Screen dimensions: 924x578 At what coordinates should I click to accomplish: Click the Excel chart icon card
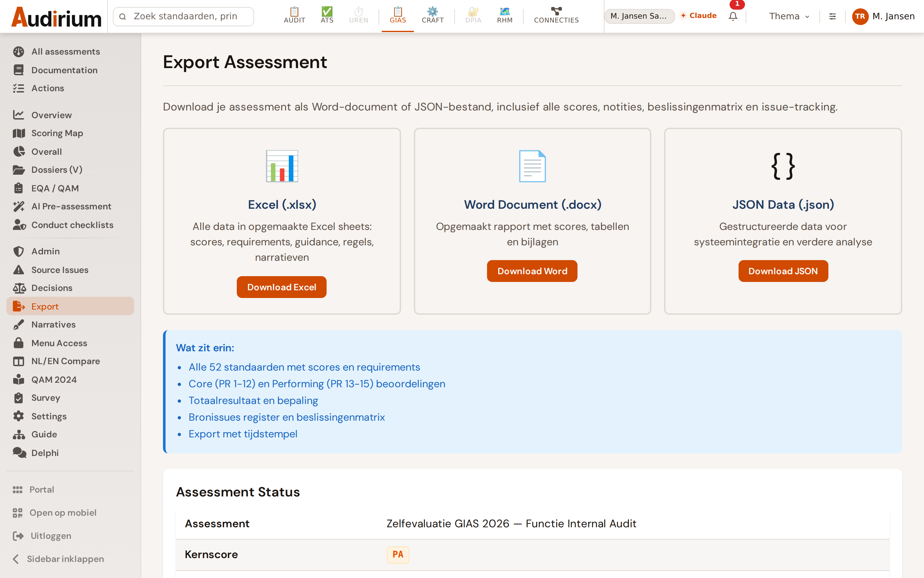pos(282,166)
